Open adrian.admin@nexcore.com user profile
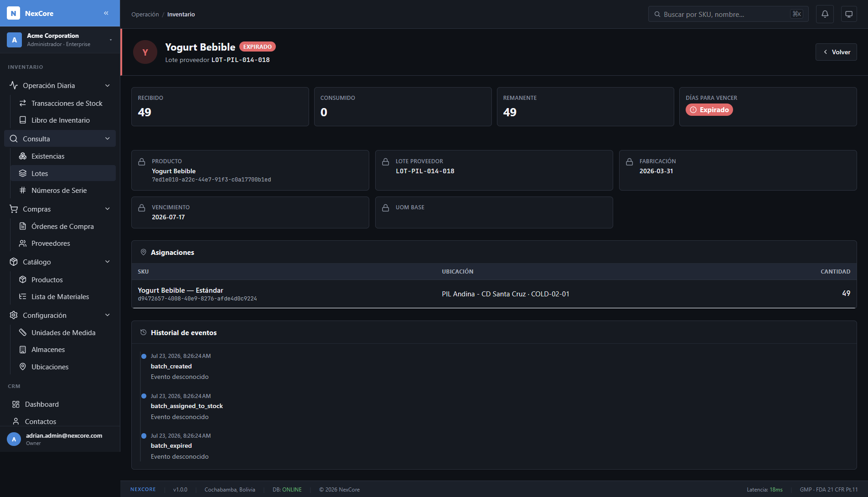 click(60, 439)
